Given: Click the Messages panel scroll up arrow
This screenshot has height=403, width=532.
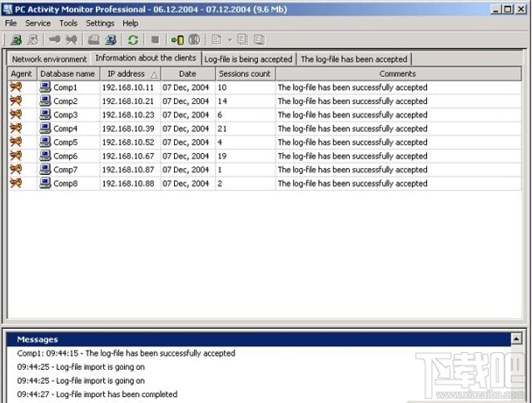Looking at the screenshot, I should tap(516, 338).
